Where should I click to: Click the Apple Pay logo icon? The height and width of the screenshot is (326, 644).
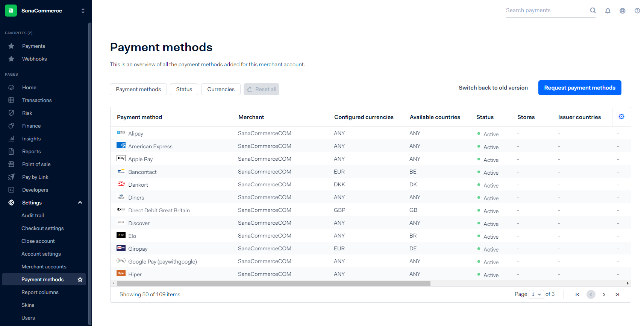click(x=121, y=158)
